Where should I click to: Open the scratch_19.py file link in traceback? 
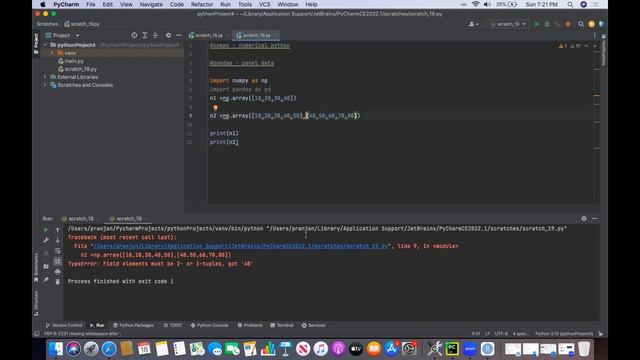(x=241, y=246)
